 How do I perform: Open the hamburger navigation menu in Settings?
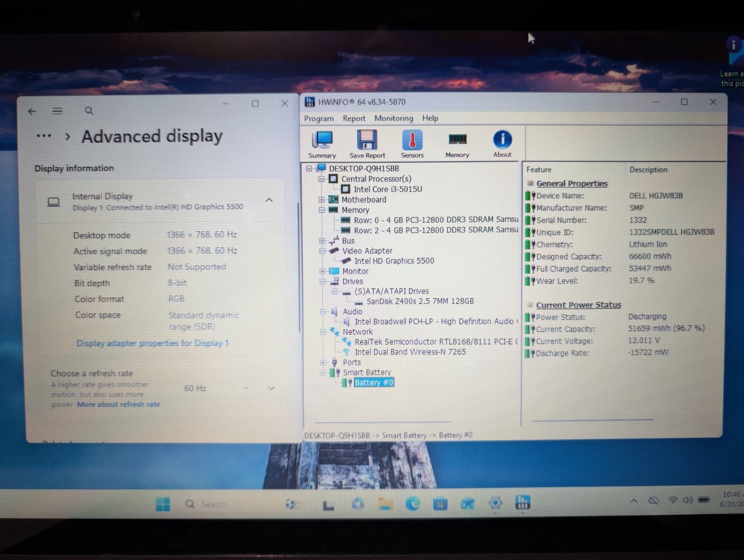[x=57, y=111]
